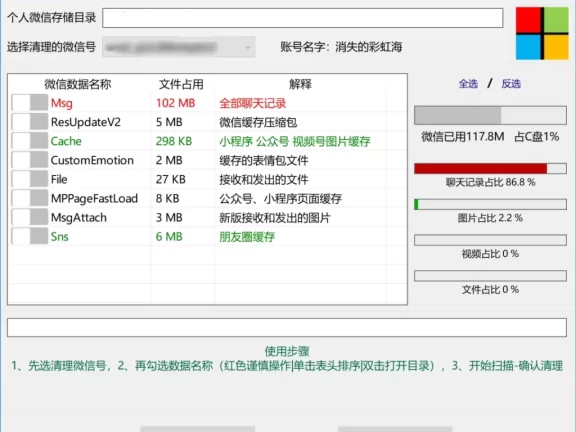
Task: Select the CustomEmotion name cell
Action: [x=92, y=160]
